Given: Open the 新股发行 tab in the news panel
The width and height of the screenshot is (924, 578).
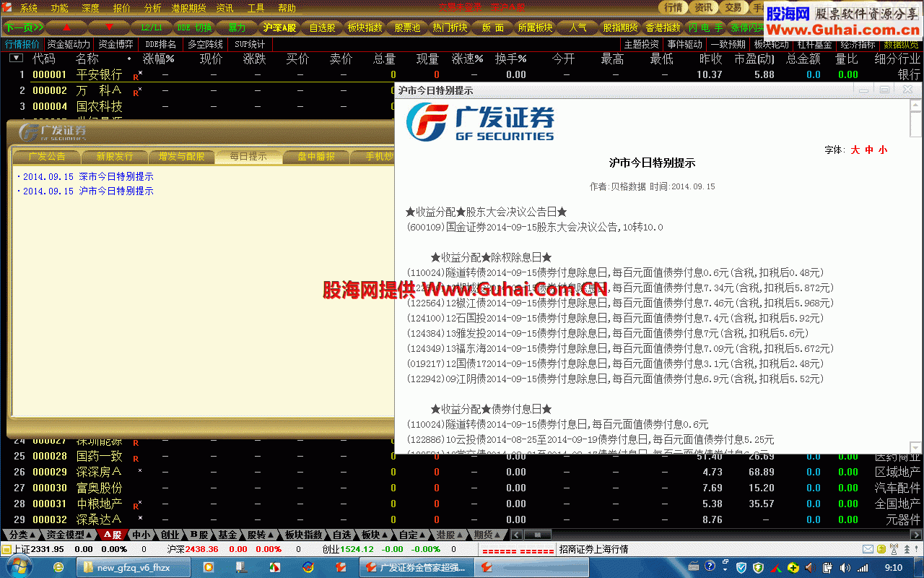Looking at the screenshot, I should point(114,156).
